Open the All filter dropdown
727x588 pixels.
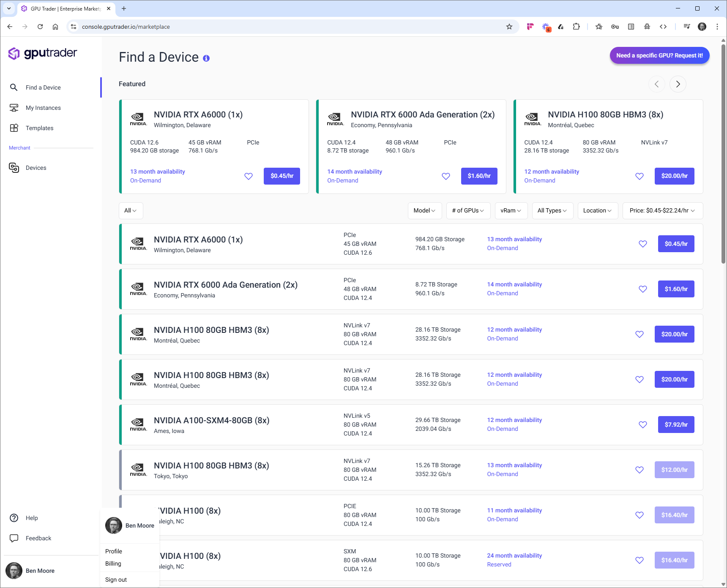[x=131, y=210]
